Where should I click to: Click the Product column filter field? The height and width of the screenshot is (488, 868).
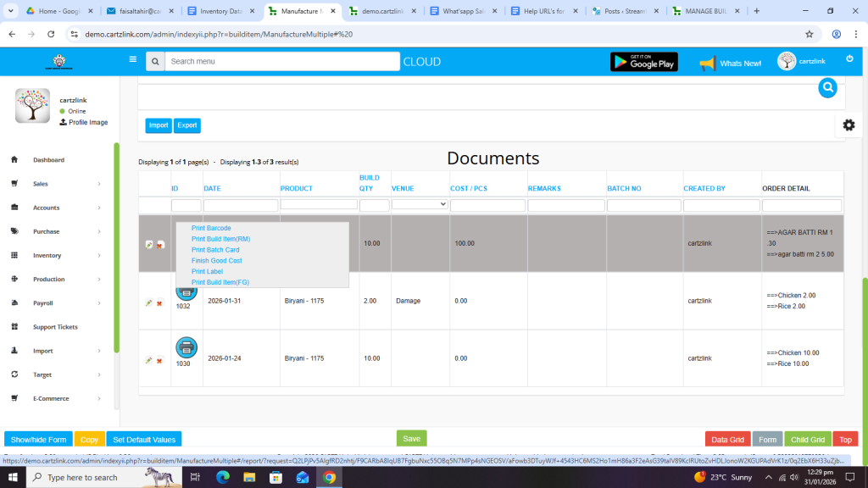319,204
